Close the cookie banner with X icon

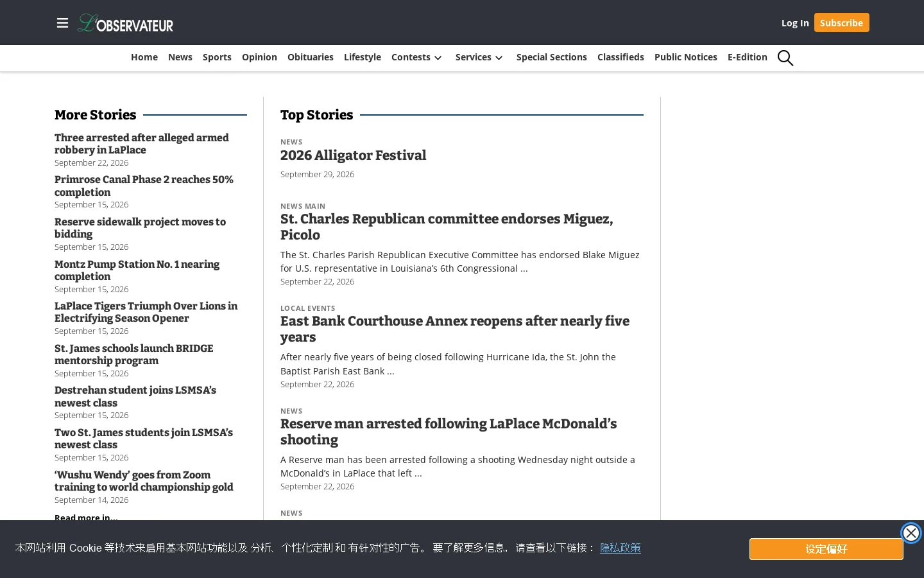911,533
